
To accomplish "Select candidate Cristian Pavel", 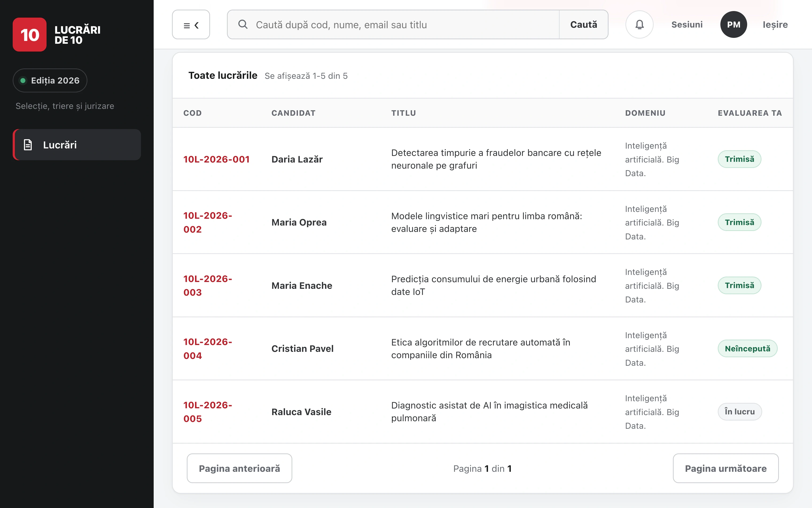I will click(302, 349).
